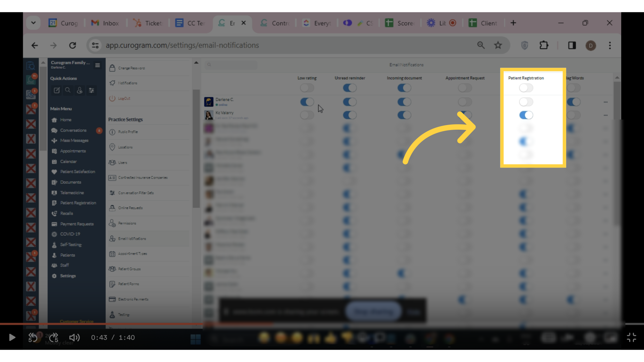Toggle Low rating notification for Darlene C.
Image resolution: width=644 pixels, height=362 pixels.
tap(307, 102)
